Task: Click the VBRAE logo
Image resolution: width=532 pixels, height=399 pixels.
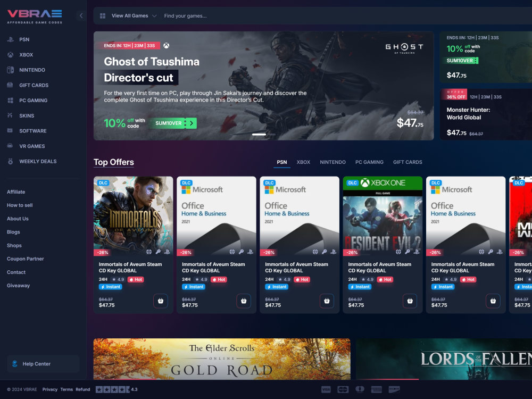Action: [x=35, y=16]
